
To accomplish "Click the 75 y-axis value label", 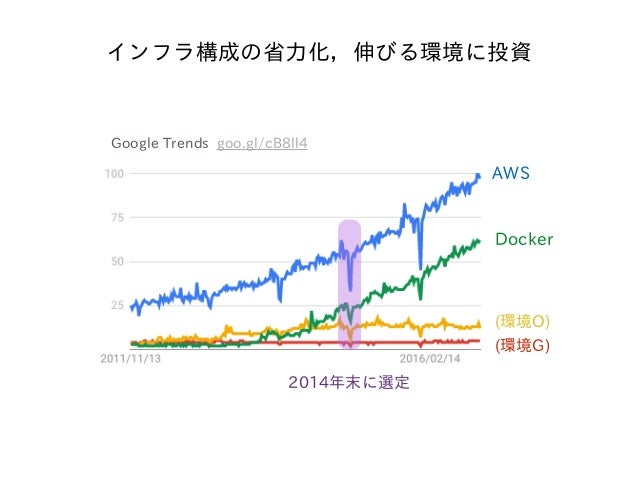I will click(x=117, y=218).
